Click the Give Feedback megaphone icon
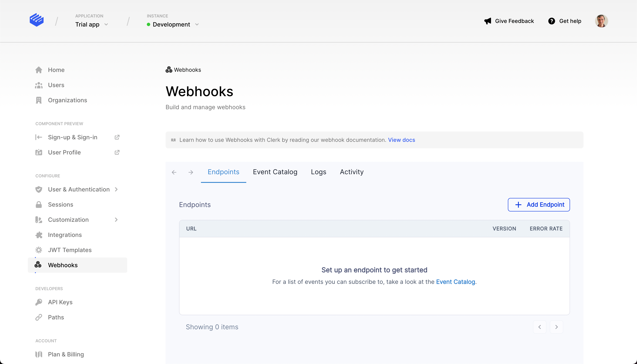Image resolution: width=637 pixels, height=364 pixels. (488, 21)
